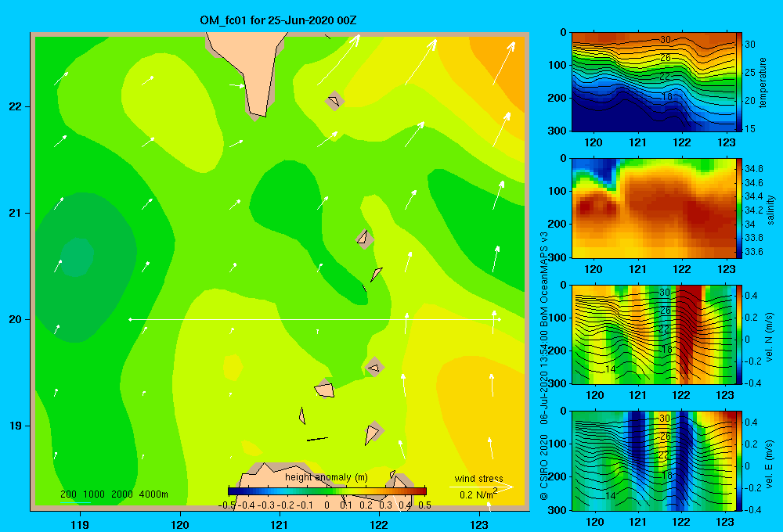The height and width of the screenshot is (532, 783).
Task: Click the '300' depth label of the salinity panel
Action: [557, 257]
